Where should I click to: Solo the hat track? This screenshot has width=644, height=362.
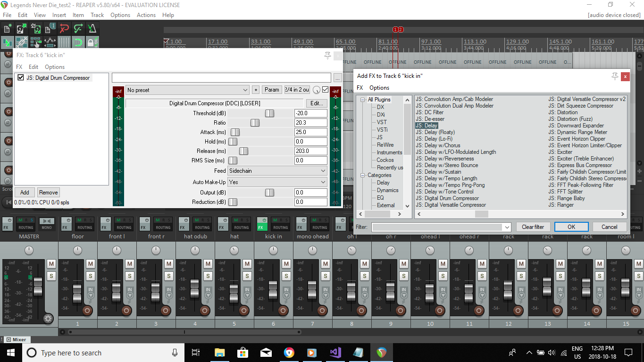point(247,276)
